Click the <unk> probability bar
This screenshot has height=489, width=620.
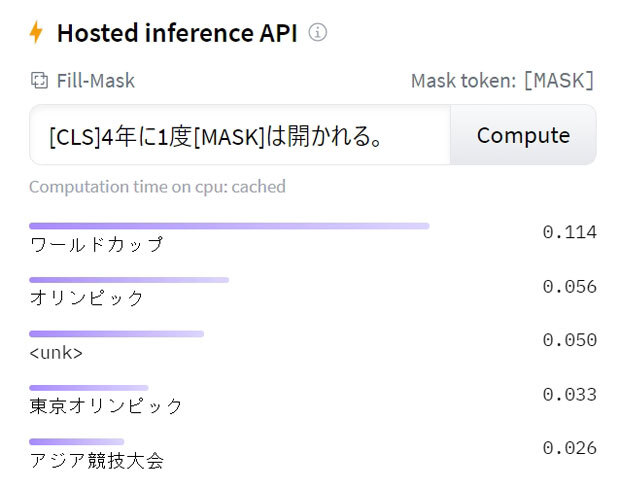(x=116, y=334)
